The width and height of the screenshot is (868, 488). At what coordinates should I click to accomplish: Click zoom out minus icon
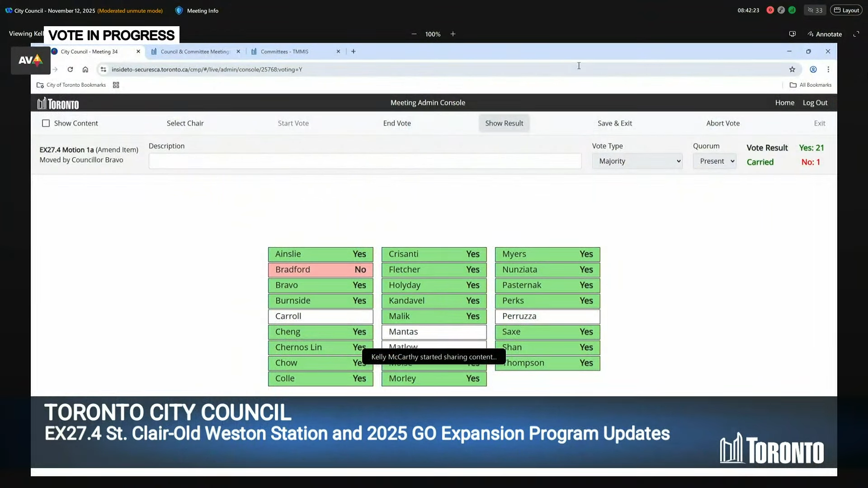point(414,34)
